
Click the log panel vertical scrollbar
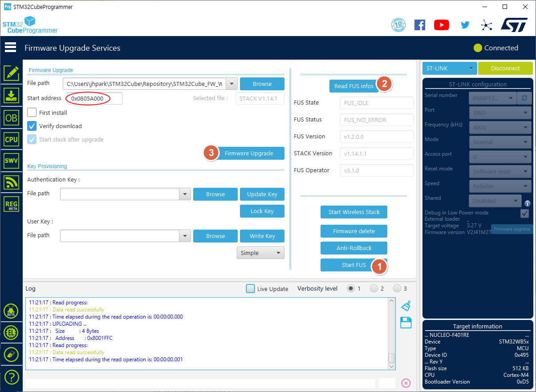(392, 333)
